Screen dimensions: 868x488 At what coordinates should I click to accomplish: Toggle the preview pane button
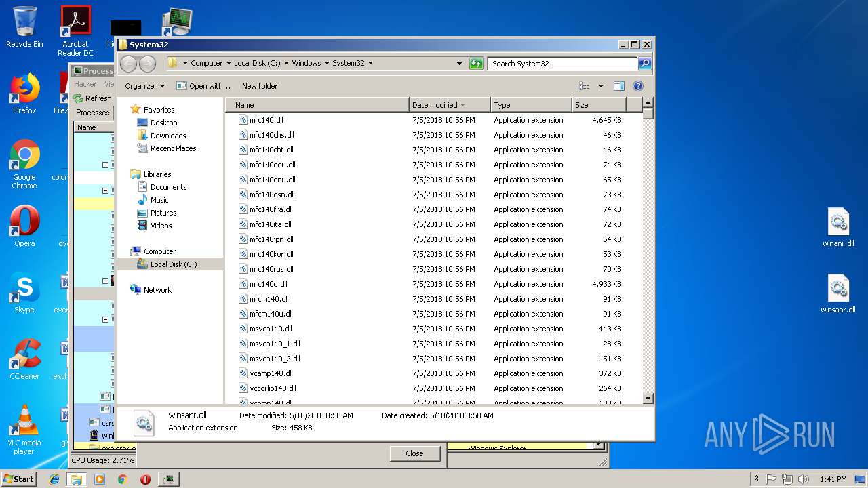point(618,86)
